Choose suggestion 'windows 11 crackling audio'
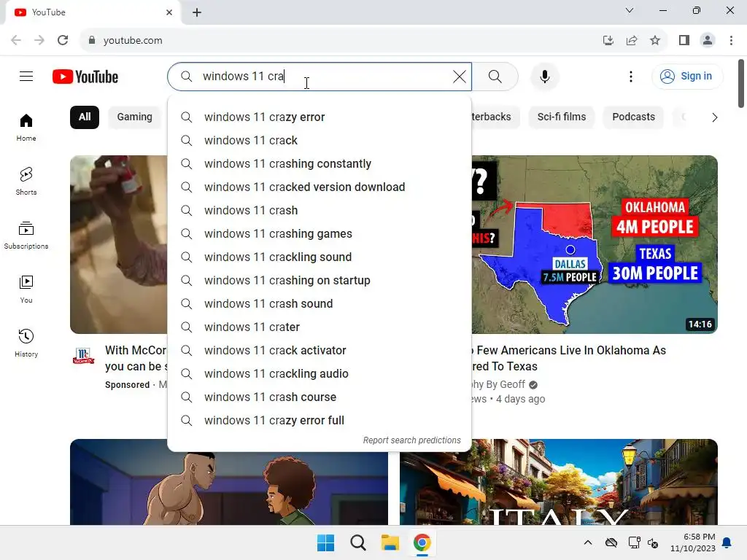This screenshot has height=560, width=747. coord(320,374)
